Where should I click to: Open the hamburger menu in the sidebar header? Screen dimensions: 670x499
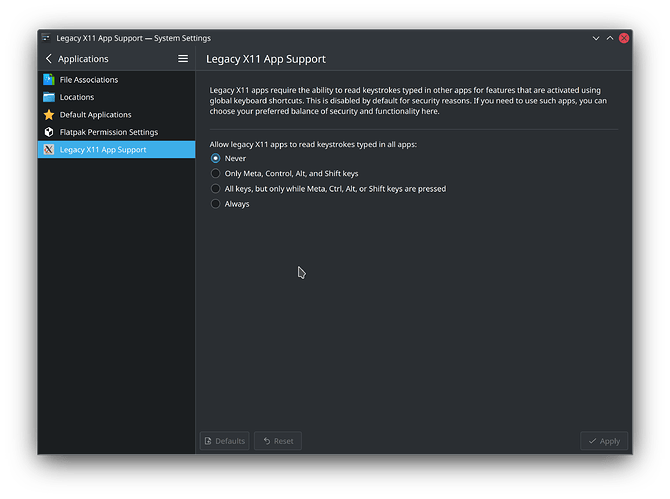click(x=183, y=59)
